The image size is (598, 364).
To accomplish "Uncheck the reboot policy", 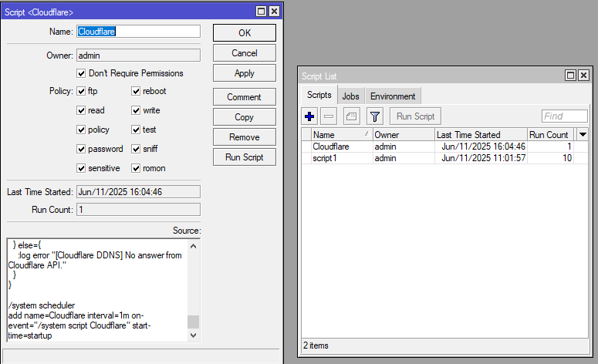I will [136, 91].
